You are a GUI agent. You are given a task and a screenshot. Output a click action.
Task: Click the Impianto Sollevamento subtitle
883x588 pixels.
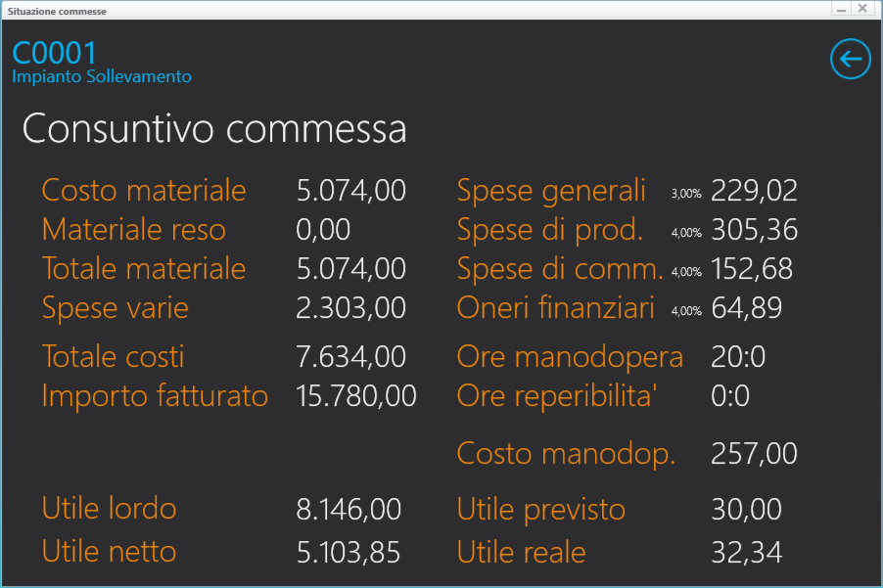[x=102, y=76]
